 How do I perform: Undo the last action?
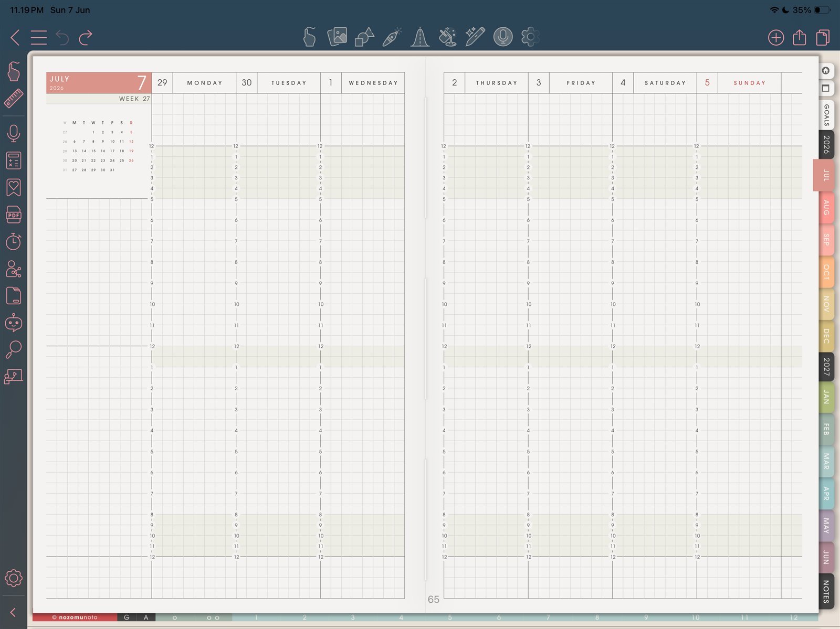pyautogui.click(x=62, y=37)
